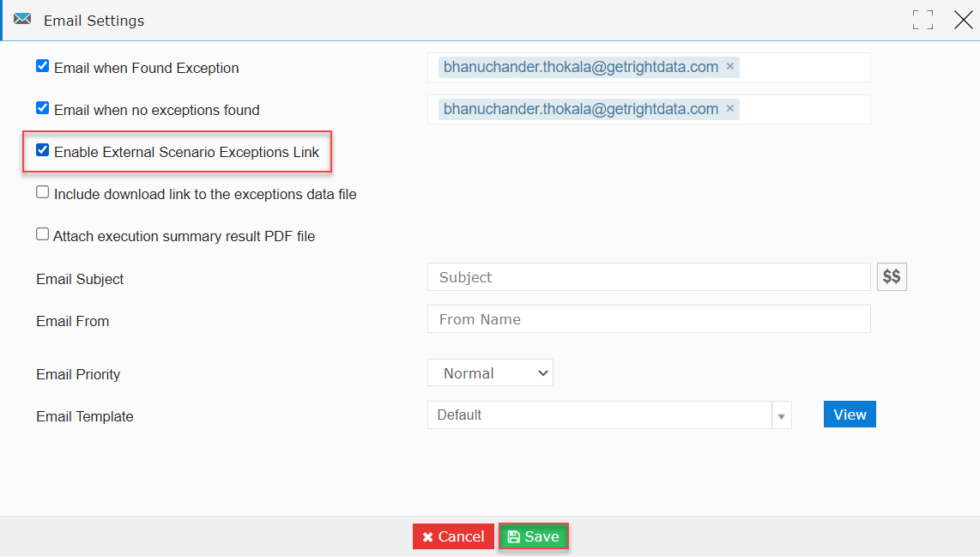The height and width of the screenshot is (557, 980).
Task: Save the email settings
Action: (x=534, y=536)
